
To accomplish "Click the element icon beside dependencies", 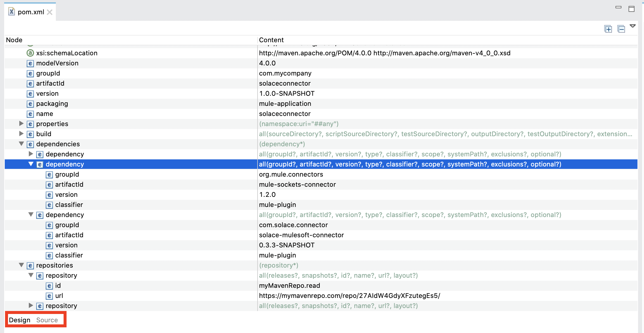I will click(30, 144).
